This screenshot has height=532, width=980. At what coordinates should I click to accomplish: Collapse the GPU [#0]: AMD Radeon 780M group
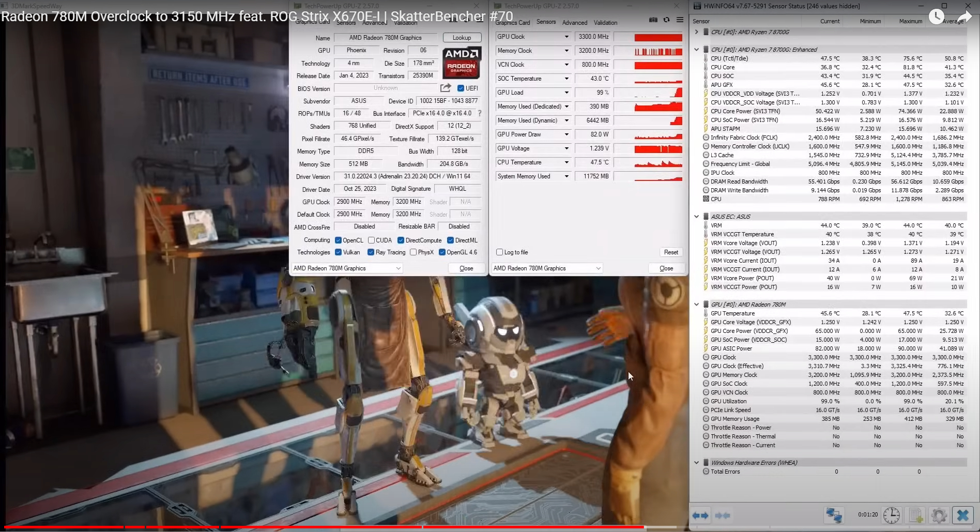697,305
